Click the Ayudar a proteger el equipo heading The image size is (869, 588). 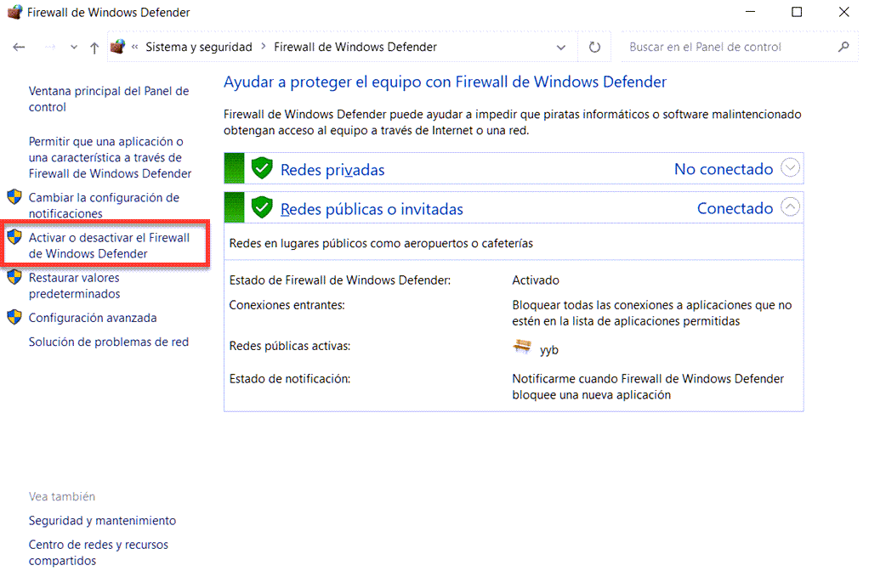pyautogui.click(x=445, y=82)
